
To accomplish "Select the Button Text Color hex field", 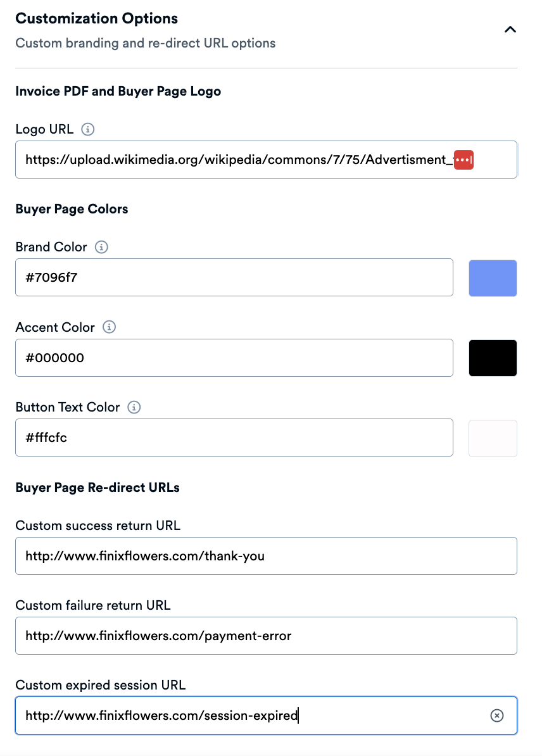I will [234, 438].
